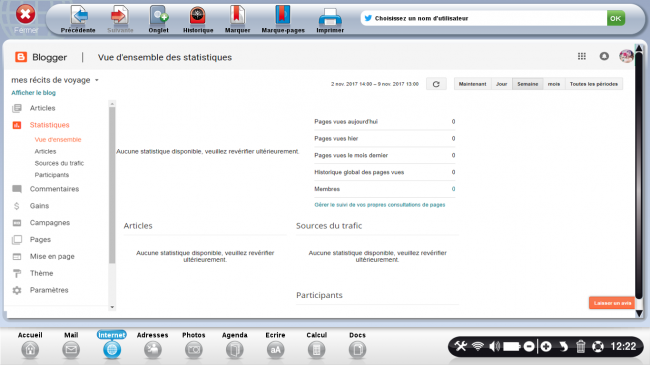650x365 pixels.
Task: Refresh the statistics with the reload icon
Action: [436, 84]
